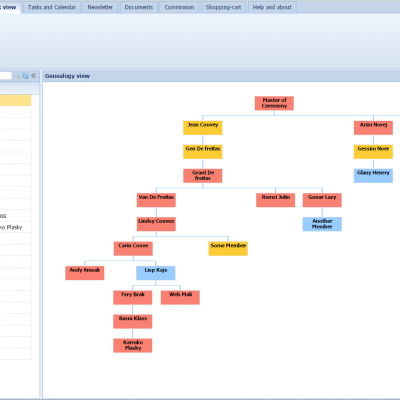Switch to the Newsletter tab
Screen dimensions: 400x400
(x=100, y=7)
